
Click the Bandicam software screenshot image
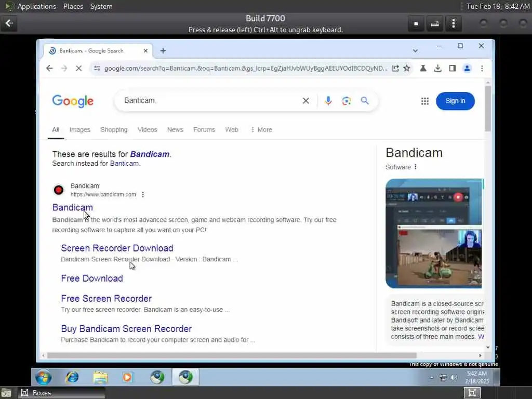[435, 233]
